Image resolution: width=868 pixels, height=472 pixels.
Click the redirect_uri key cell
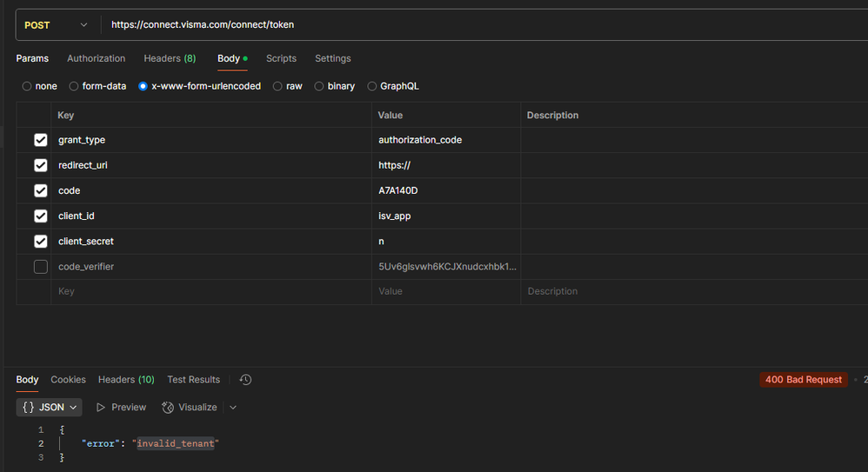pos(210,165)
